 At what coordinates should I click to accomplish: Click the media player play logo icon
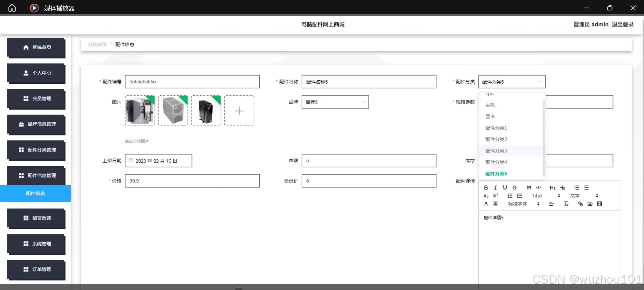pyautogui.click(x=34, y=8)
